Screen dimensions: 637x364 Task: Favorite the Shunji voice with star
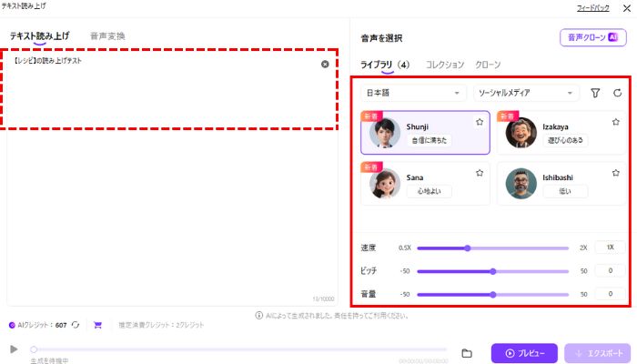click(x=479, y=121)
